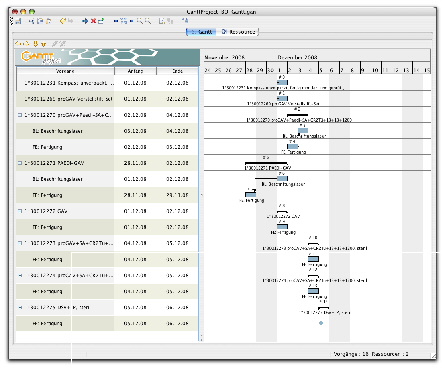This screenshot has width=444, height=371.
Task: Click the split-pane collapse arrow on the divider
Action: click(x=201, y=195)
